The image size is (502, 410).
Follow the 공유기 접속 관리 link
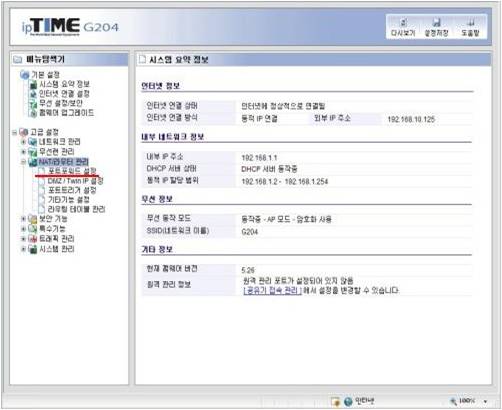pos(272,291)
